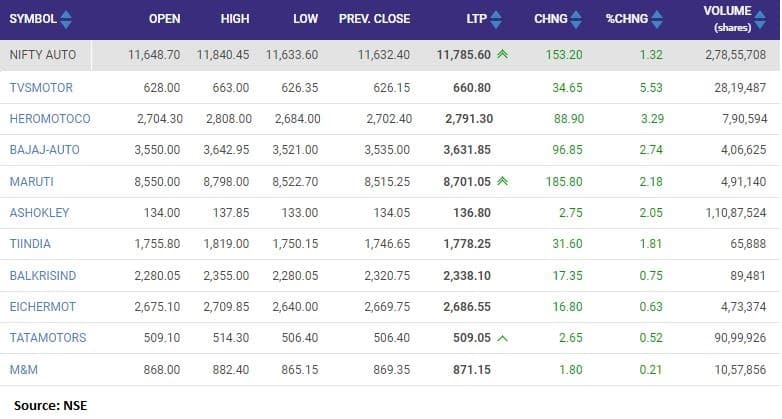The image size is (782, 419).
Task: Open the BALKRISIND symbol link
Action: click(x=43, y=275)
